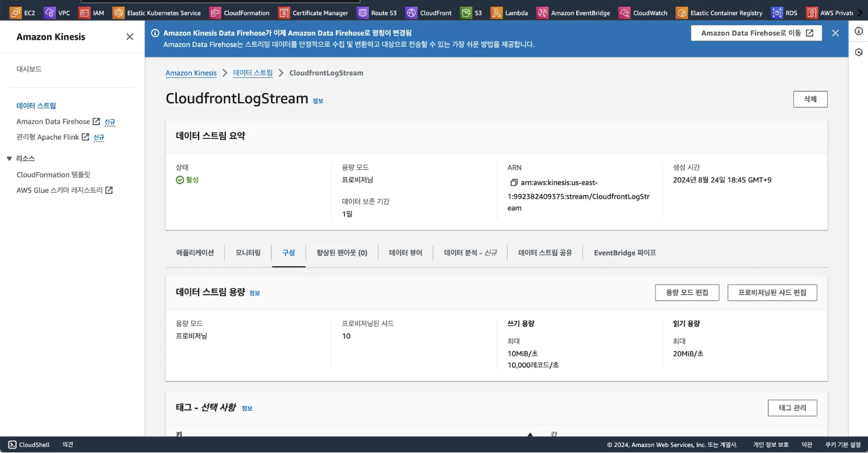The width and height of the screenshot is (868, 453).
Task: Click the 용량 모드 편집 button
Action: click(687, 292)
